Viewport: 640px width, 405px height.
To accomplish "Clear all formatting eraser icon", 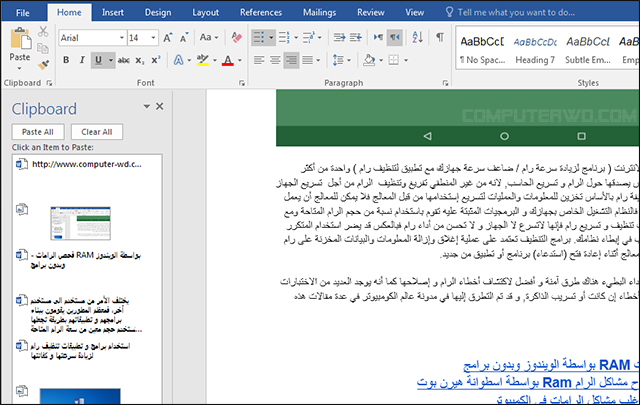I will (236, 38).
